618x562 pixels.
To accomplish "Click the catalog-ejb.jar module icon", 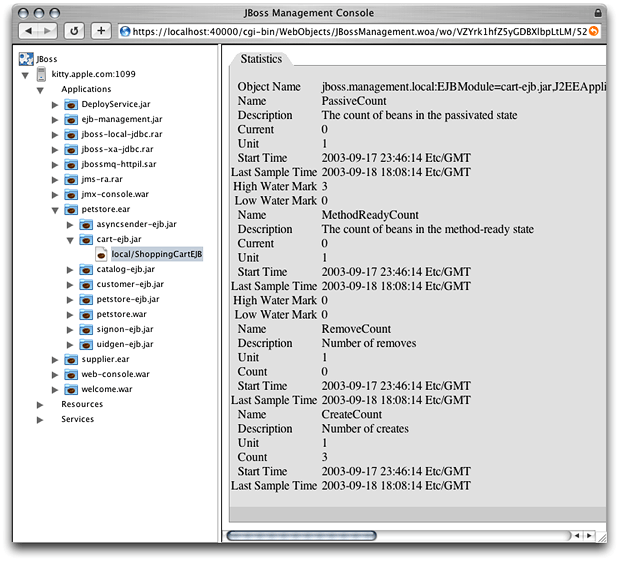I will pyautogui.click(x=86, y=269).
